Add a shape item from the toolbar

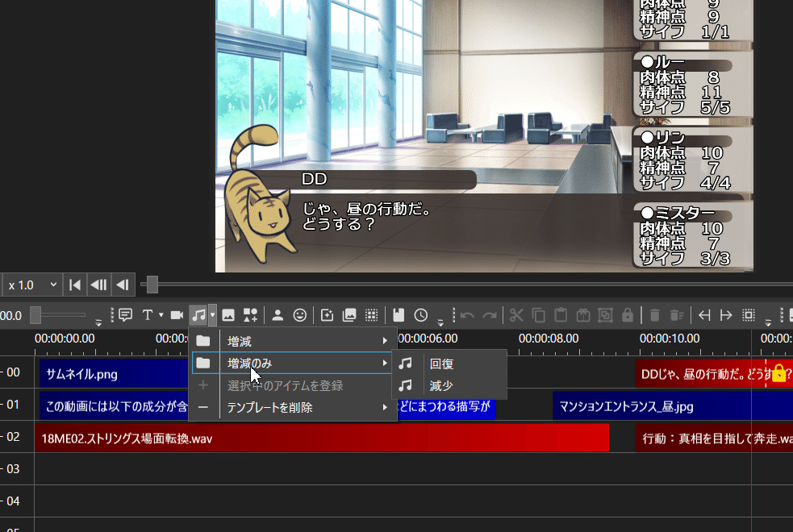250,315
